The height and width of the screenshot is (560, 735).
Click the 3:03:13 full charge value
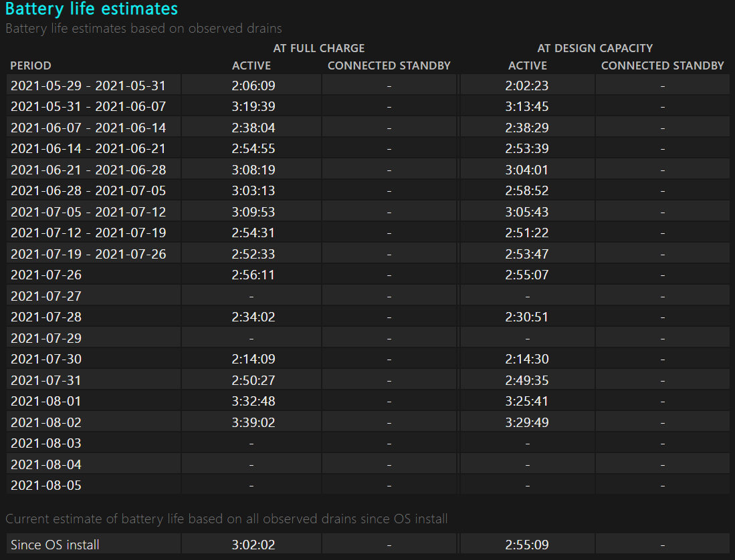[x=253, y=190]
